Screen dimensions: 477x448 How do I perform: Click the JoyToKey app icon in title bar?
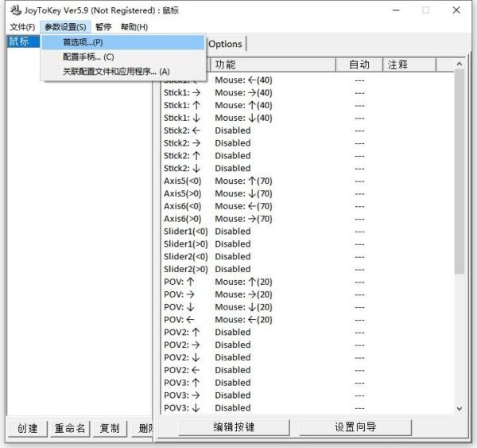pos(15,10)
